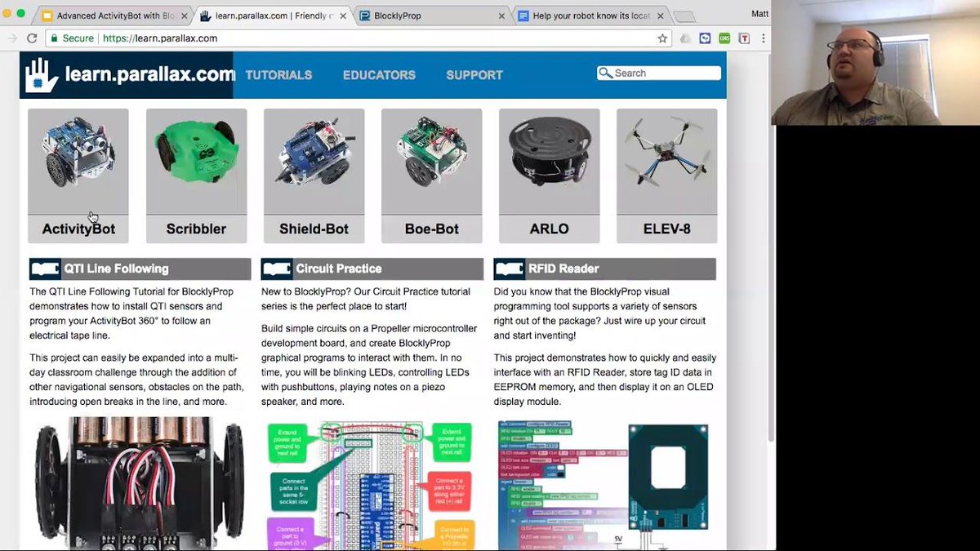
Task: Bookmark this page with the star
Action: tap(662, 38)
